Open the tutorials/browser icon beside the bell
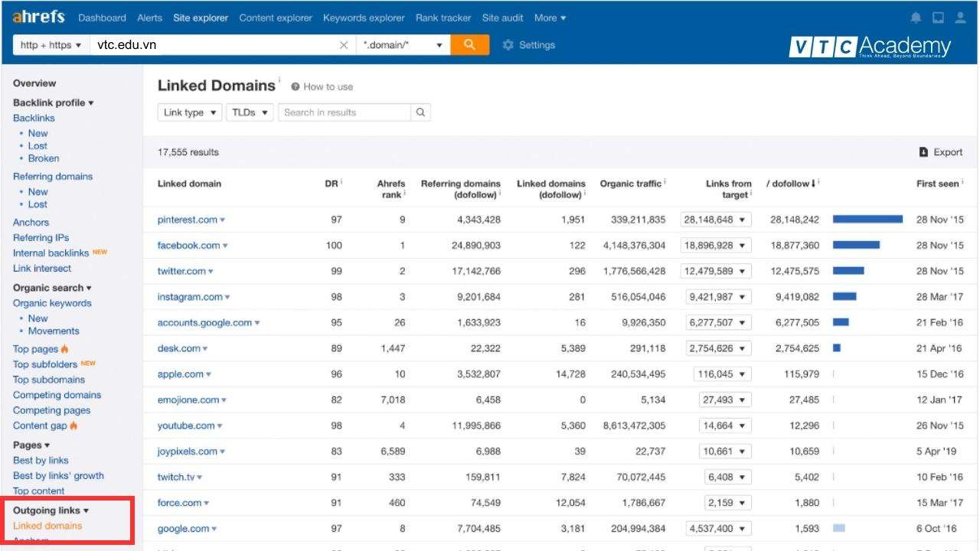 [x=938, y=17]
